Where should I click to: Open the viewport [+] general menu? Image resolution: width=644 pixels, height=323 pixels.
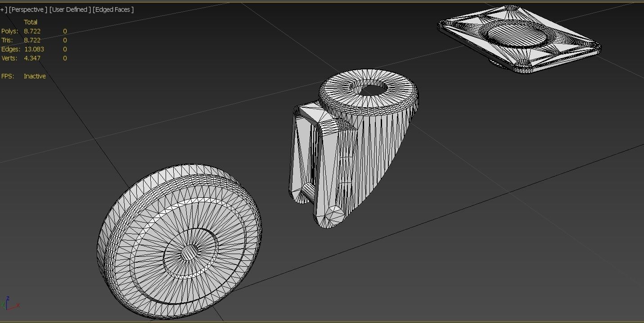coord(3,9)
